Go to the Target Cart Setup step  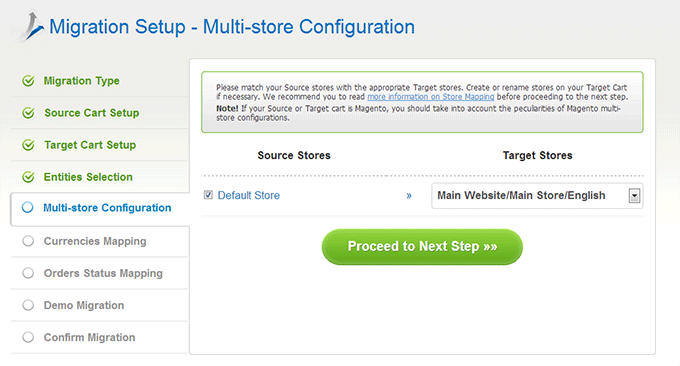click(x=90, y=145)
